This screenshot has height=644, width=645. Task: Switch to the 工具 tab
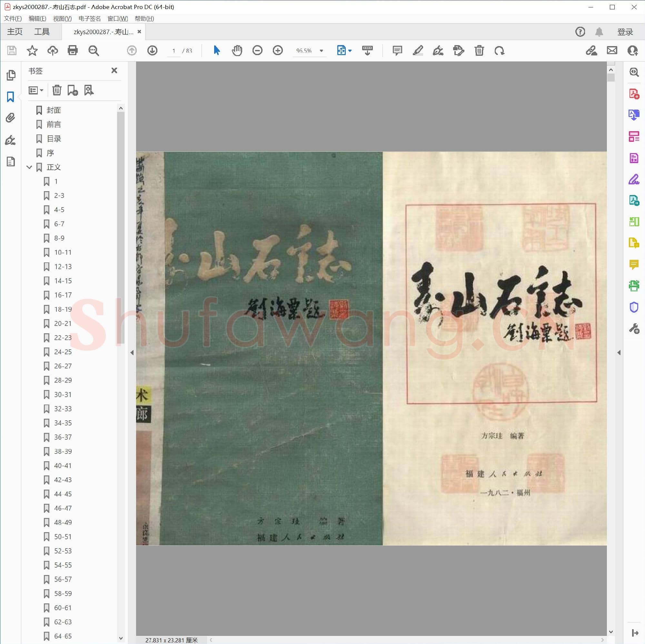pos(42,31)
